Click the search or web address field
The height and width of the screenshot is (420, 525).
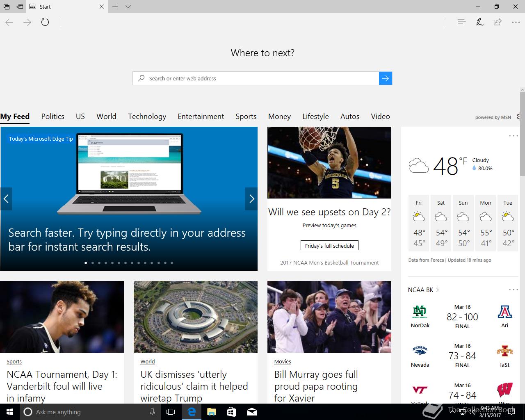click(256, 78)
